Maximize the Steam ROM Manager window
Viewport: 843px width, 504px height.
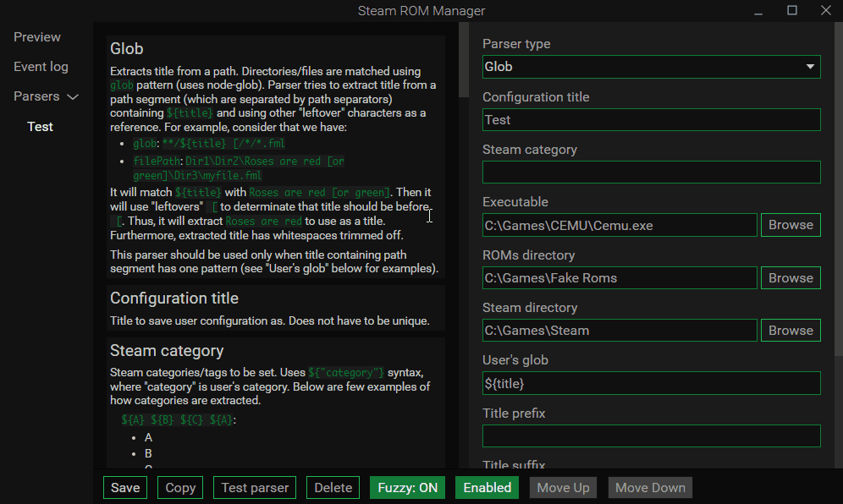point(792,11)
